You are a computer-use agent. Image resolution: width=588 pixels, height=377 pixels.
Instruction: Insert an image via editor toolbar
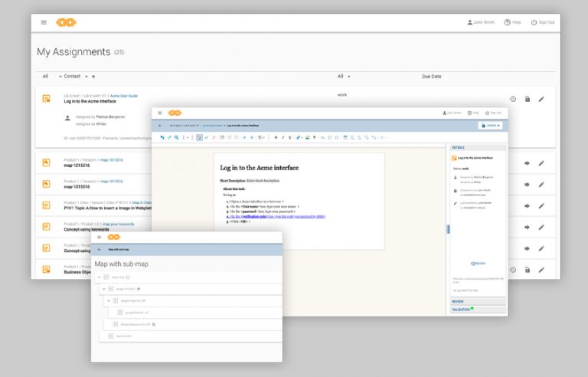[x=308, y=138]
